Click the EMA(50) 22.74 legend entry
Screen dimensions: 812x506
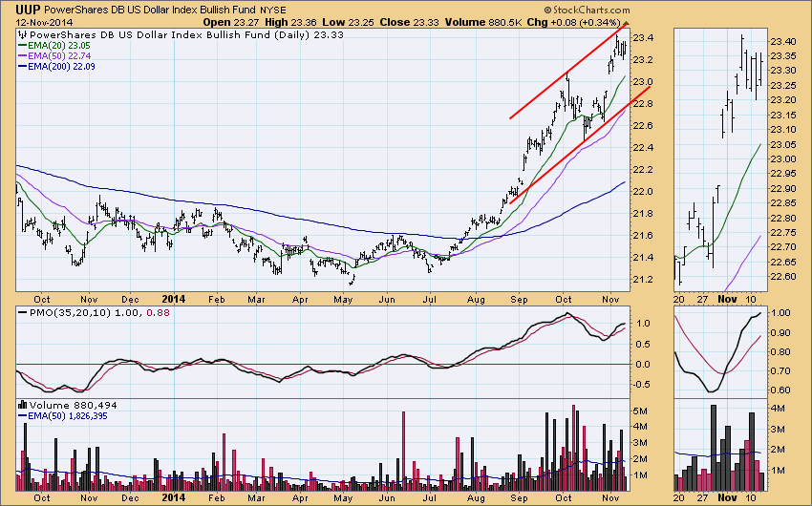coord(53,56)
